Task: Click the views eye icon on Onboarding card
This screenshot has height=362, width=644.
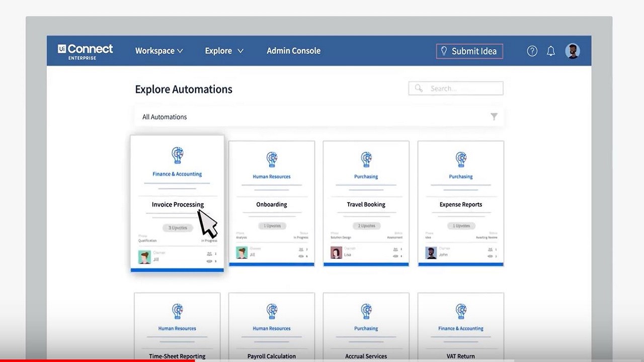Action: tap(301, 256)
